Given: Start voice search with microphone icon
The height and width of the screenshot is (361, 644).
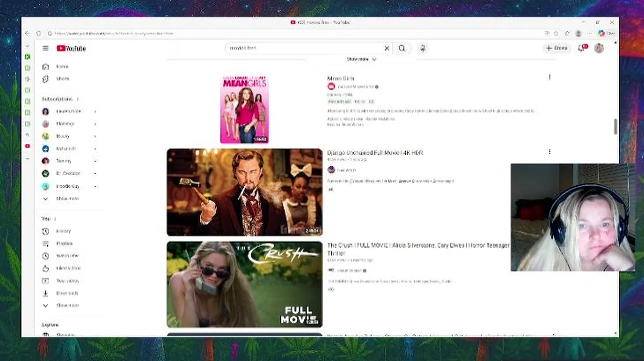Looking at the screenshot, I should 423,48.
